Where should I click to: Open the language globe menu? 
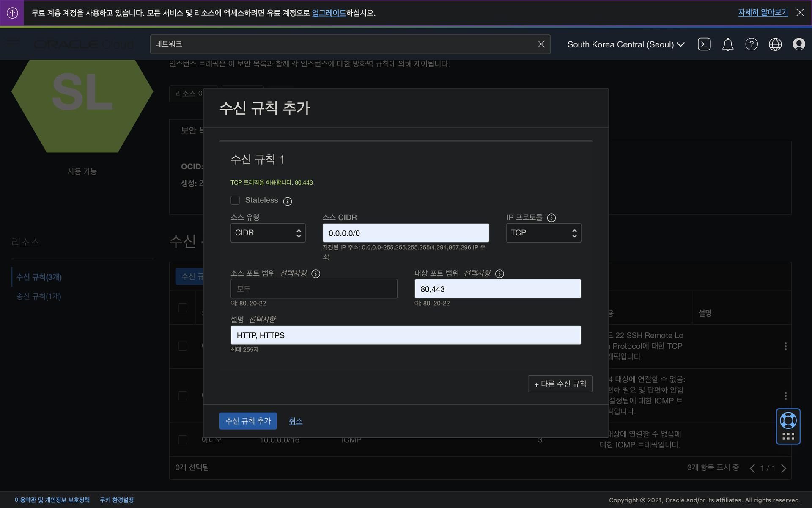click(x=775, y=44)
